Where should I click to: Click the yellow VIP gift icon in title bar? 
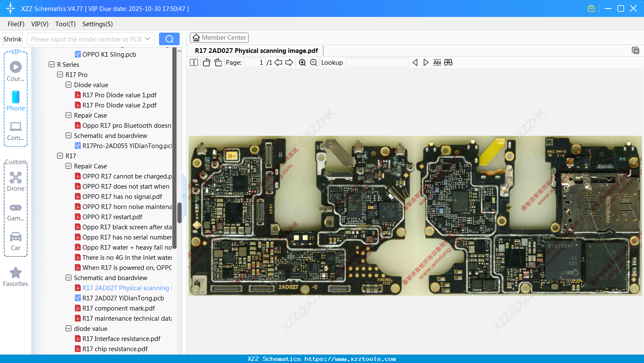click(591, 8)
